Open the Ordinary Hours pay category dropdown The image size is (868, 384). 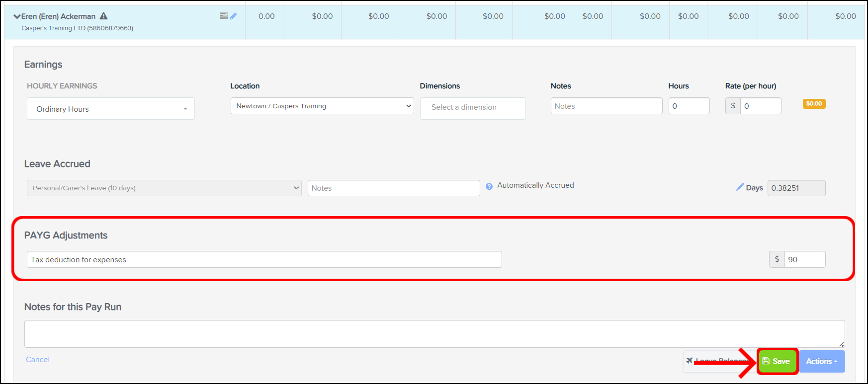point(111,109)
